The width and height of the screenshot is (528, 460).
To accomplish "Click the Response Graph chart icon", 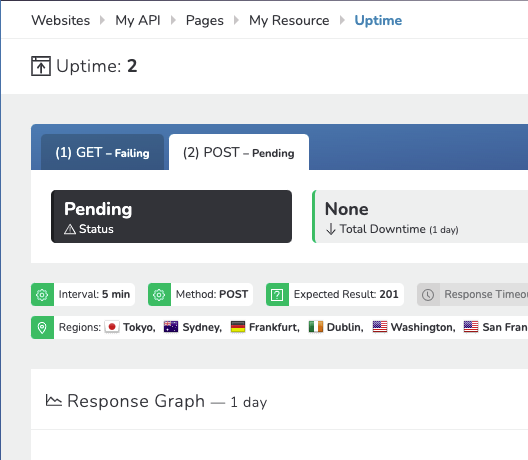I will (x=54, y=400).
